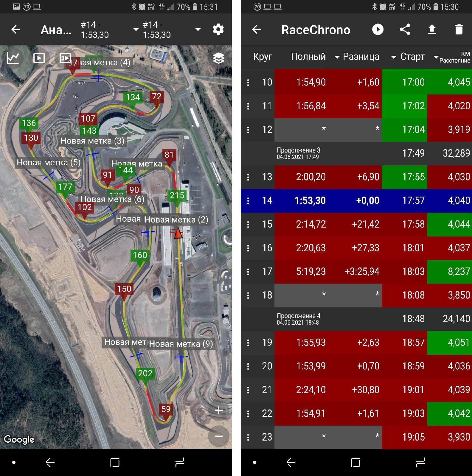
Task: Export the session with upload icon
Action: (x=432, y=29)
